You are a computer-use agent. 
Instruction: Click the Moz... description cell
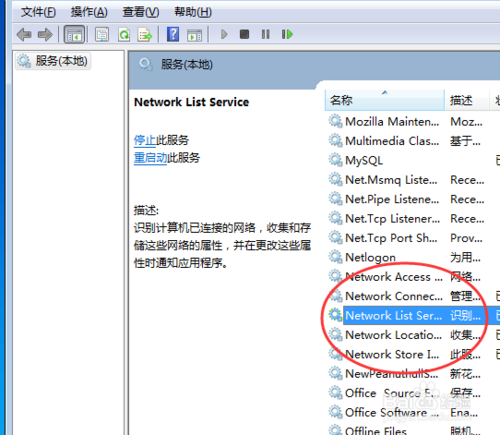[x=466, y=122]
